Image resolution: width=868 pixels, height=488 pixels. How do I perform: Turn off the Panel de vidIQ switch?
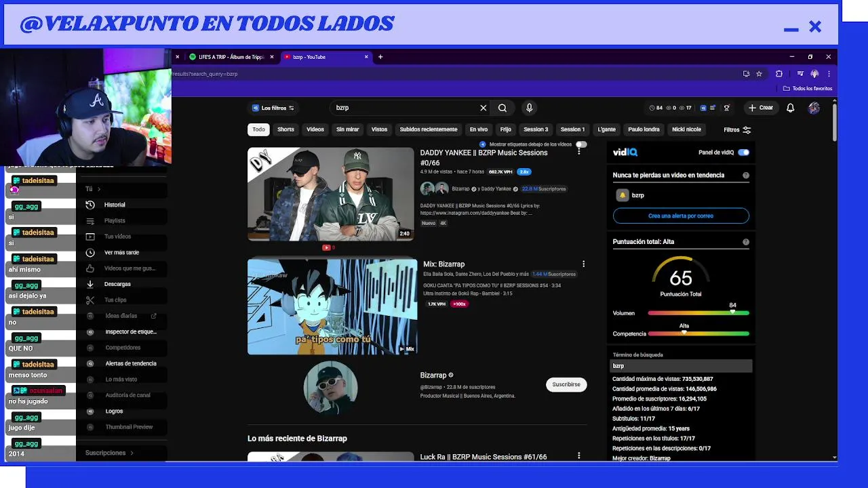pyautogui.click(x=744, y=152)
